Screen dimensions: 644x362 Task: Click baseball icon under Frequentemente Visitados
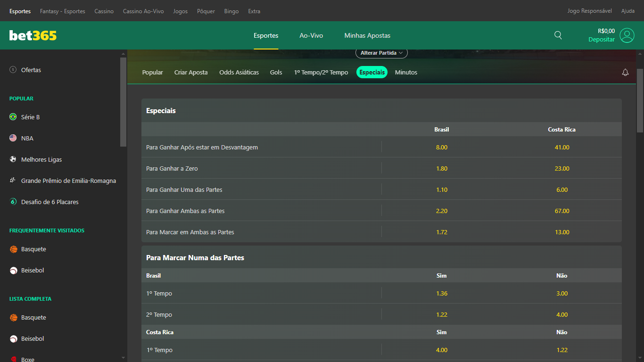[x=13, y=270]
